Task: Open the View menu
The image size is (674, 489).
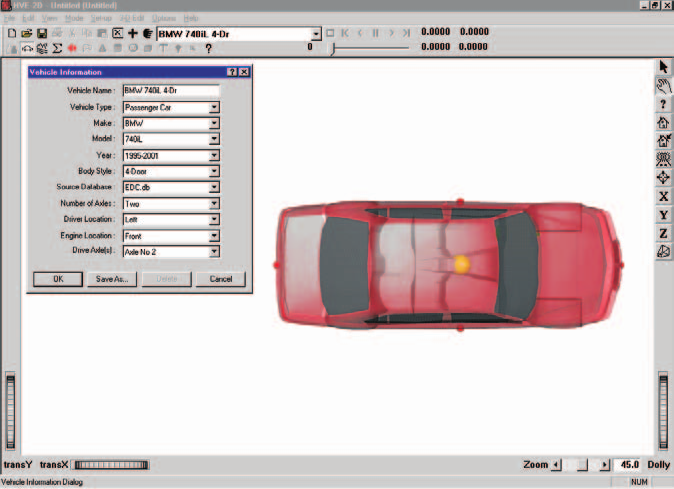Action: tap(49, 18)
